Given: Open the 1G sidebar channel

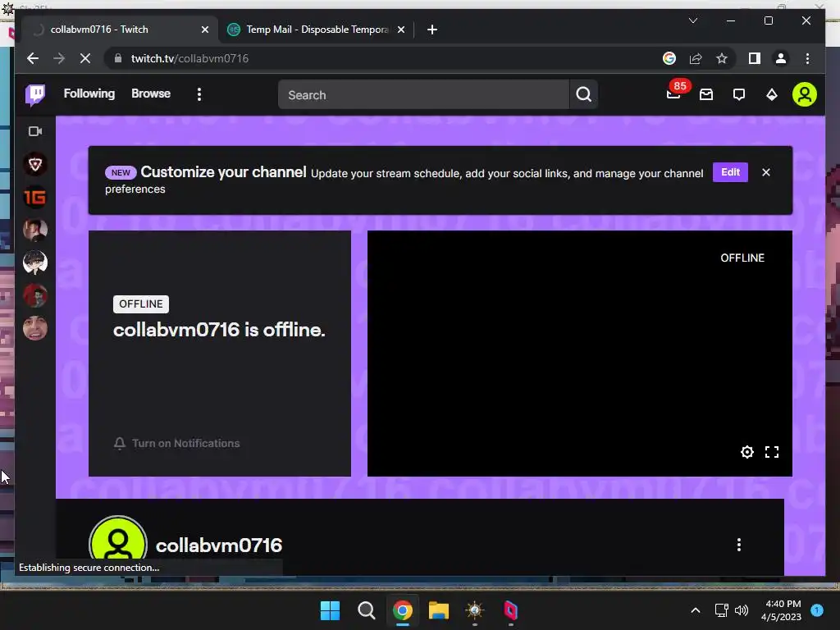Looking at the screenshot, I should click(x=35, y=197).
